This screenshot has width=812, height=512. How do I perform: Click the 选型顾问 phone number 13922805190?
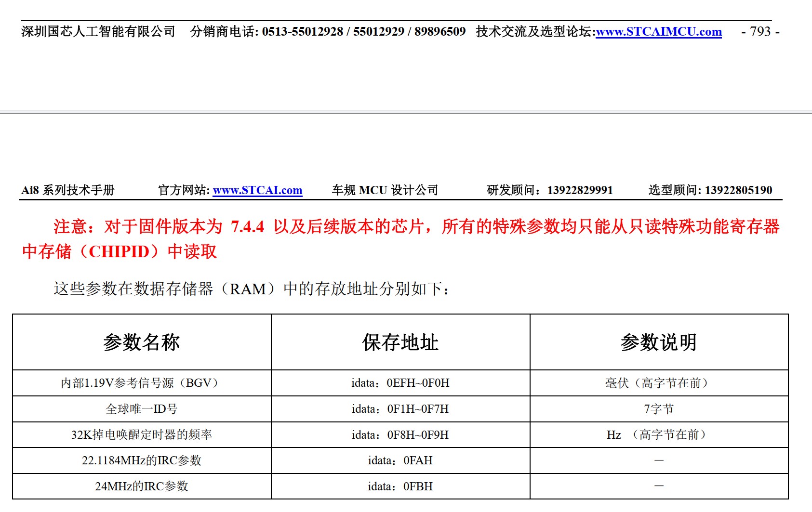tap(738, 190)
